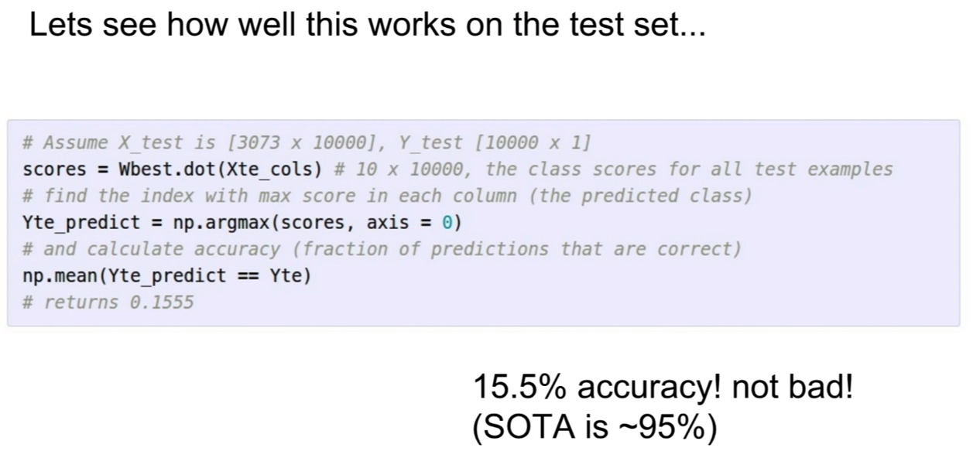
Task: Click the 'Y_test [10000 x 1]' comment portion
Action: pyautogui.click(x=495, y=143)
